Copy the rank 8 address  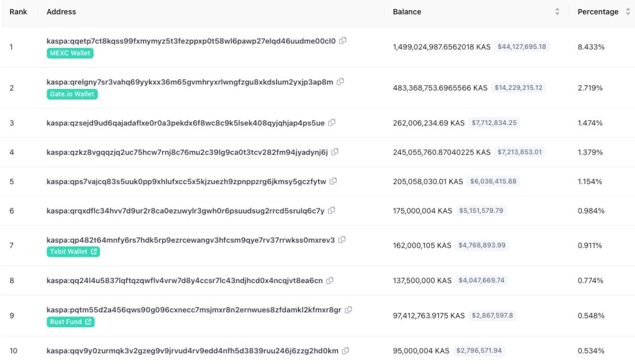tap(330, 280)
